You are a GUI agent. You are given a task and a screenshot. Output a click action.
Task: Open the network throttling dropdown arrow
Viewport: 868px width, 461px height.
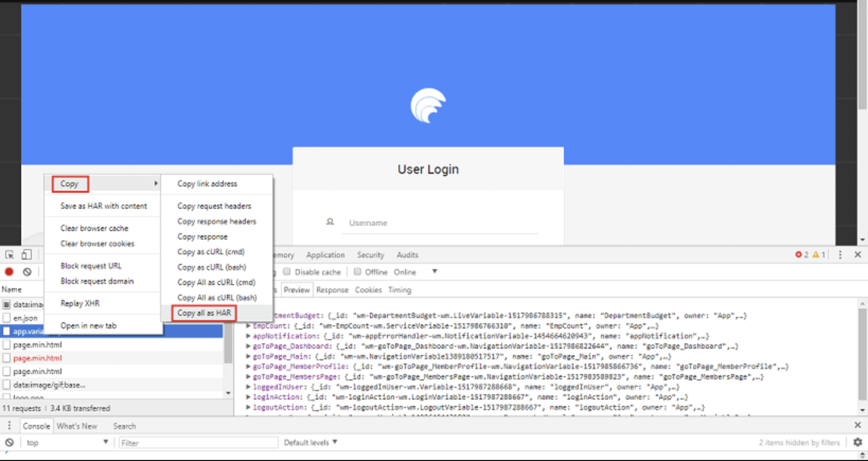[x=435, y=272]
